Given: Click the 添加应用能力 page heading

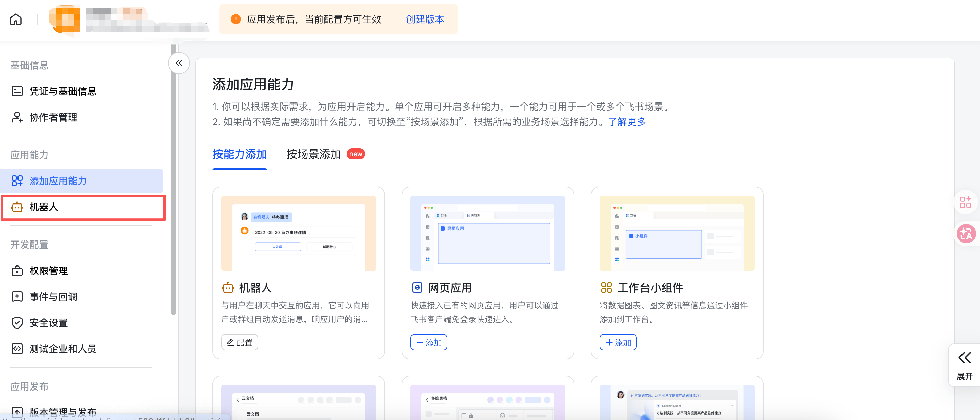Looking at the screenshot, I should pos(253,84).
